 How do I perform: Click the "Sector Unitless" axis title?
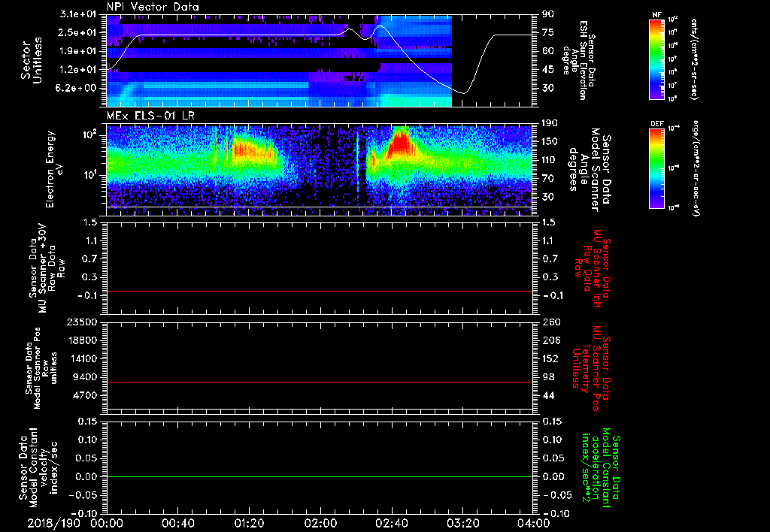pos(32,60)
